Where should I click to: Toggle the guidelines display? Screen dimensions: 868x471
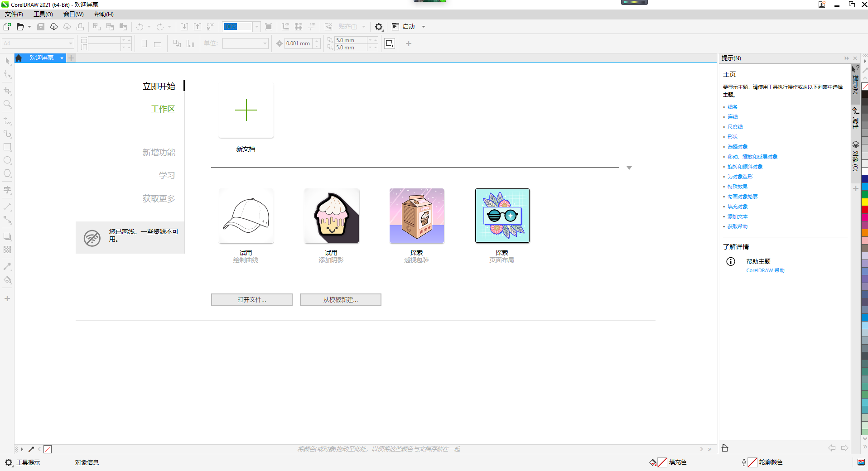312,27
